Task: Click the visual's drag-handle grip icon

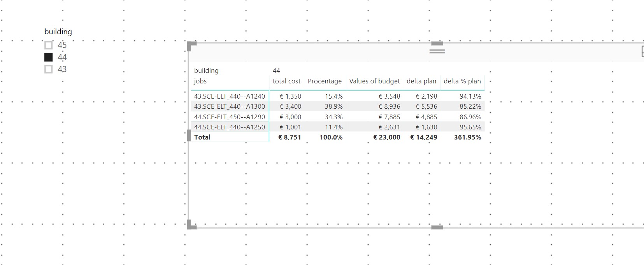Action: coord(437,51)
